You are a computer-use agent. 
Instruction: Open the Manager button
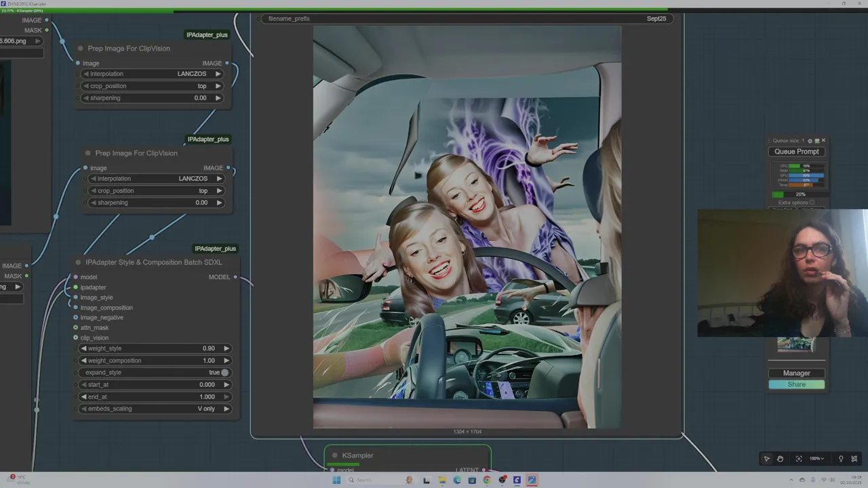coord(797,373)
